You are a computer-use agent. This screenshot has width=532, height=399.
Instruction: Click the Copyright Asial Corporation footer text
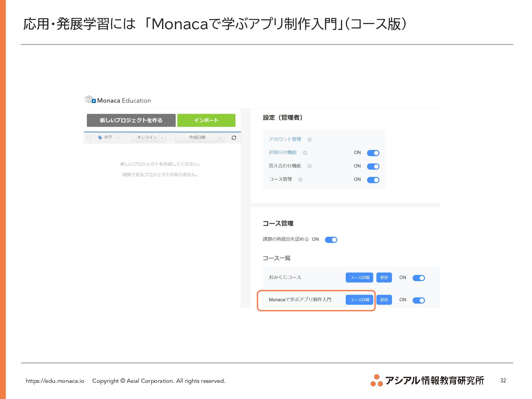(x=159, y=381)
